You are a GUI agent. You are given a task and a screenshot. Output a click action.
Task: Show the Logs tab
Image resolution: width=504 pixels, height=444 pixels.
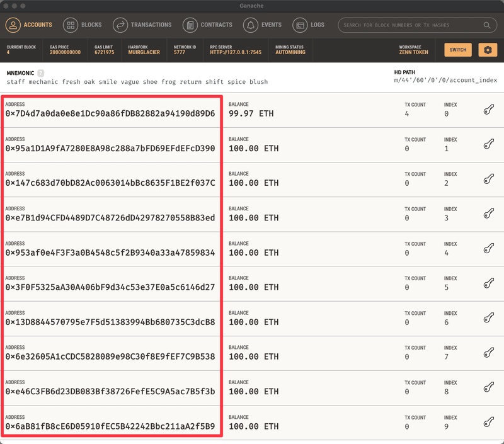pos(309,25)
